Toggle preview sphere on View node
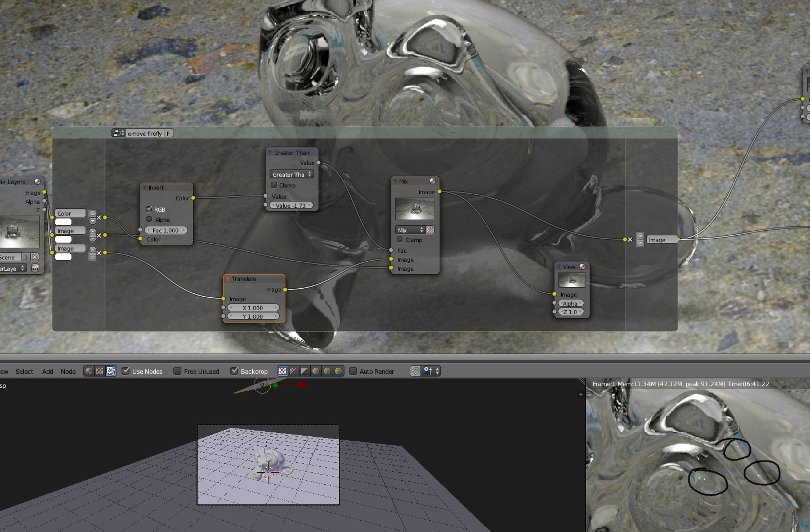Image resolution: width=810 pixels, height=532 pixels. tap(582, 266)
